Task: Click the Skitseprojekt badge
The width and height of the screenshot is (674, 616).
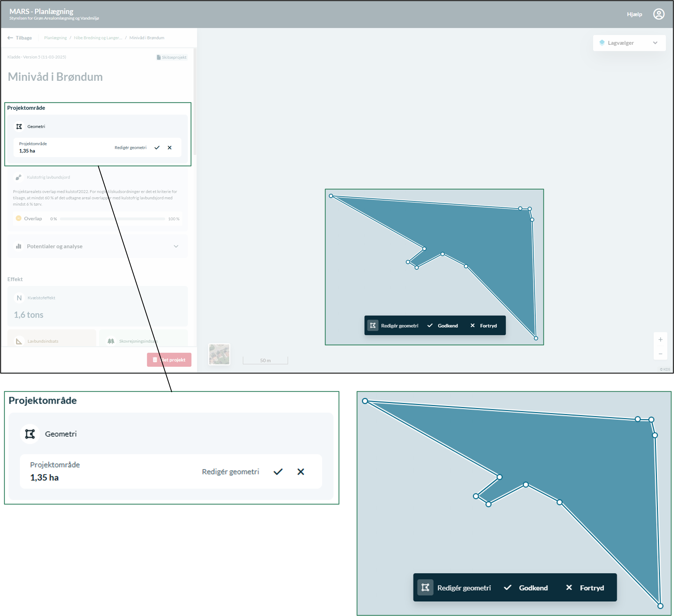Action: coord(172,57)
